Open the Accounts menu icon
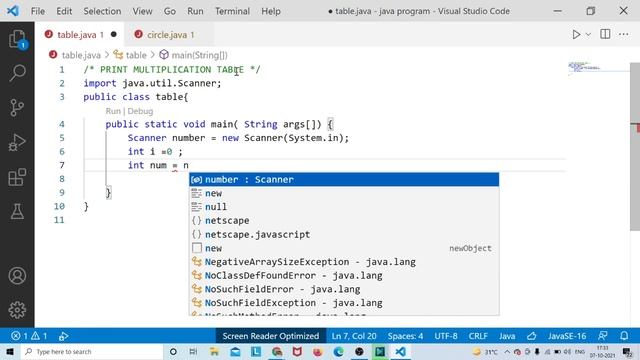Screen dimensions: 640x360 [17, 276]
